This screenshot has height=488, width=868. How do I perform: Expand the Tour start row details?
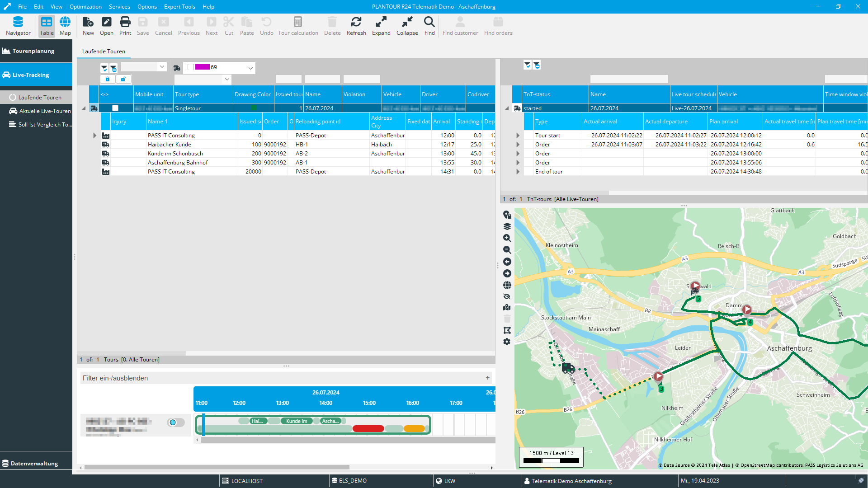click(518, 135)
